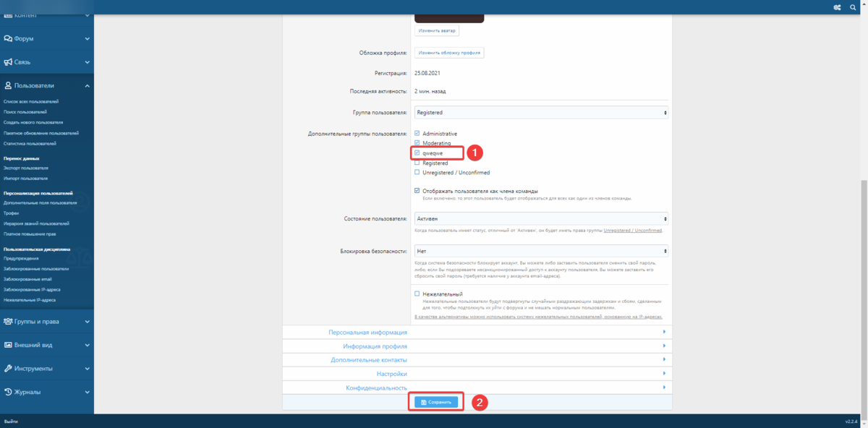This screenshot has height=428, width=868.
Task: Click the Группы и права people icon
Action: pyautogui.click(x=8, y=321)
